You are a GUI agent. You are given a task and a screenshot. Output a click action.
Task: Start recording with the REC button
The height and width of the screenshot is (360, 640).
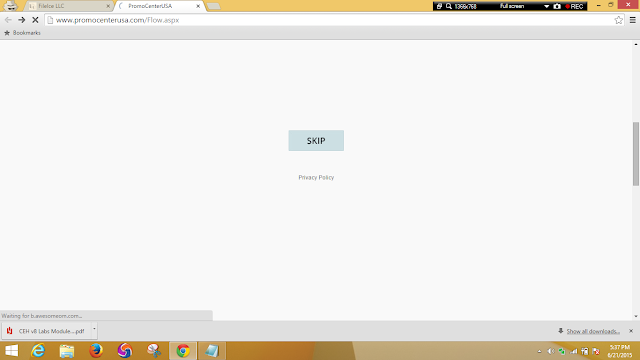click(574, 6)
